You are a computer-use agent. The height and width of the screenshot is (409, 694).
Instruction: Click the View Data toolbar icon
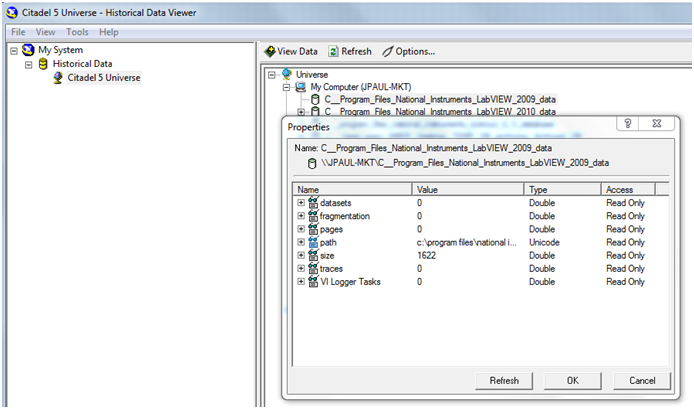click(269, 51)
